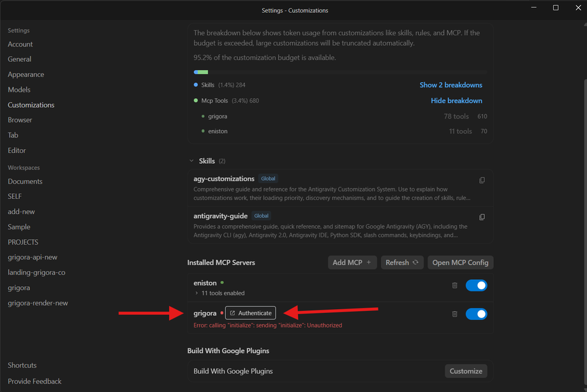Open the Appearance settings page
Image resolution: width=587 pixels, height=392 pixels.
coord(26,75)
